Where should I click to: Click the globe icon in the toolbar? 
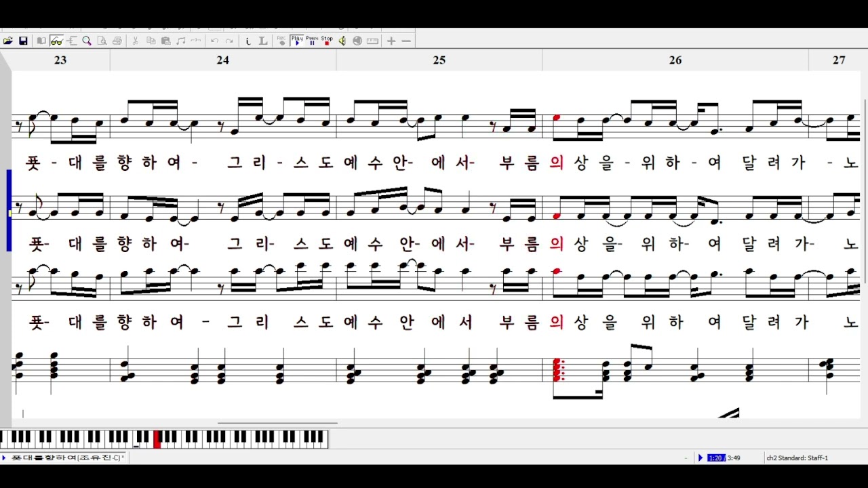(357, 41)
